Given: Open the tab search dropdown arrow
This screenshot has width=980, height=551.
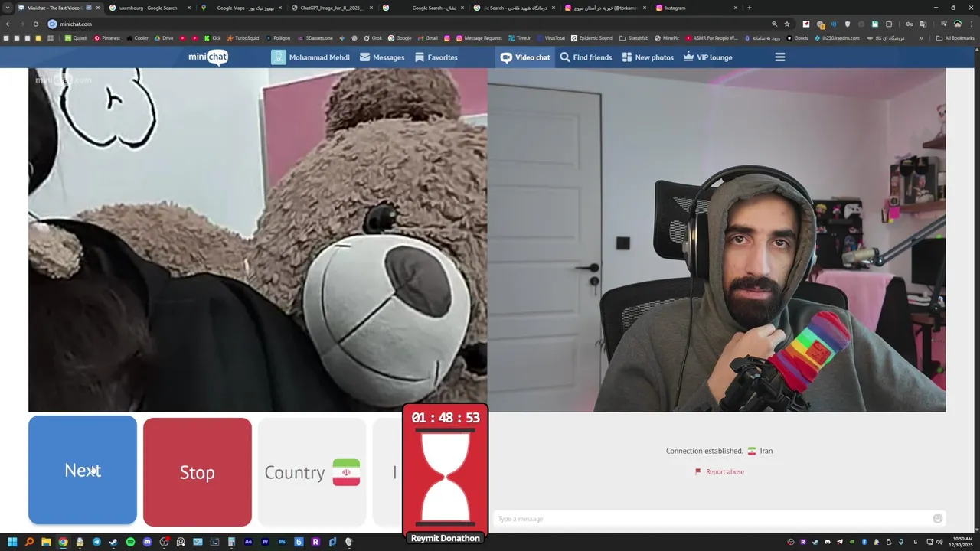Looking at the screenshot, I should click(8, 8).
